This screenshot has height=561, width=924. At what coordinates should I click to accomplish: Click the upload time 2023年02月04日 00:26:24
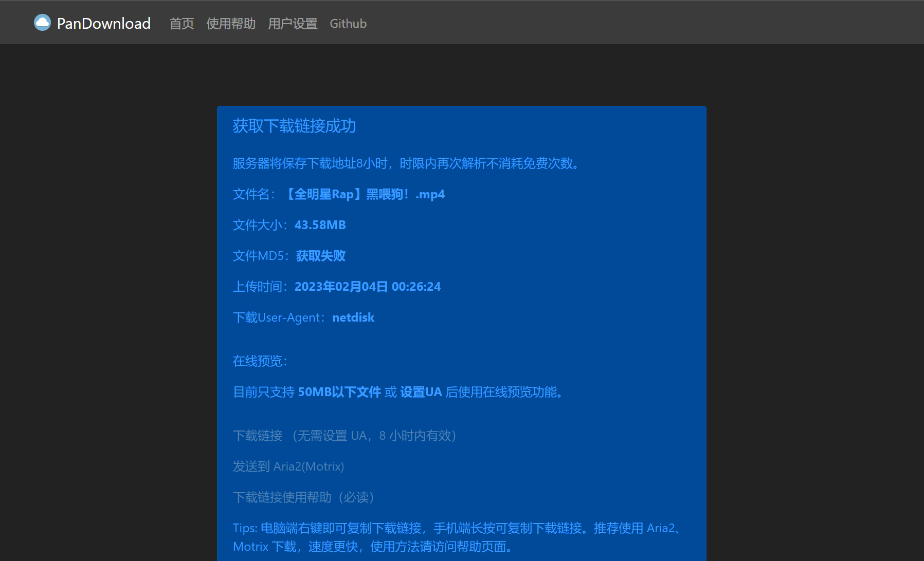368,286
